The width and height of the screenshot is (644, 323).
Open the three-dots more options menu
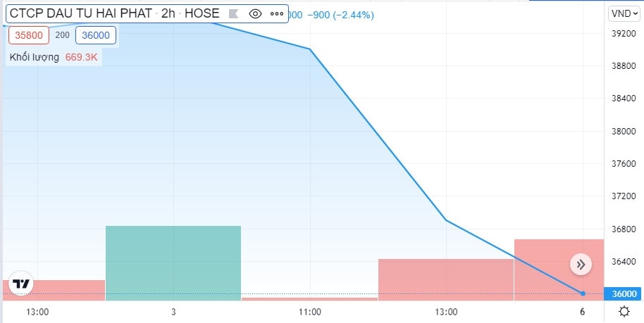277,14
